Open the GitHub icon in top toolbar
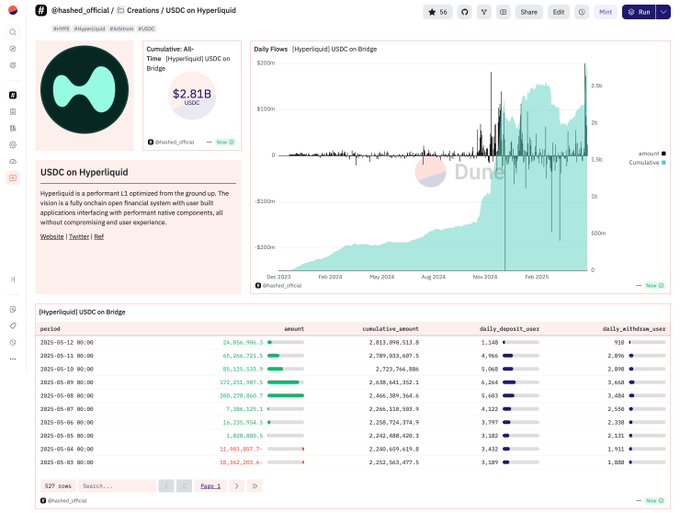This screenshot has width=680, height=513. [465, 12]
